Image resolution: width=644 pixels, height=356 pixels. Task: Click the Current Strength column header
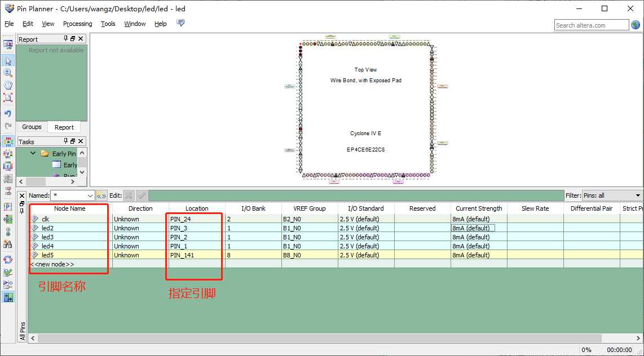coord(479,208)
